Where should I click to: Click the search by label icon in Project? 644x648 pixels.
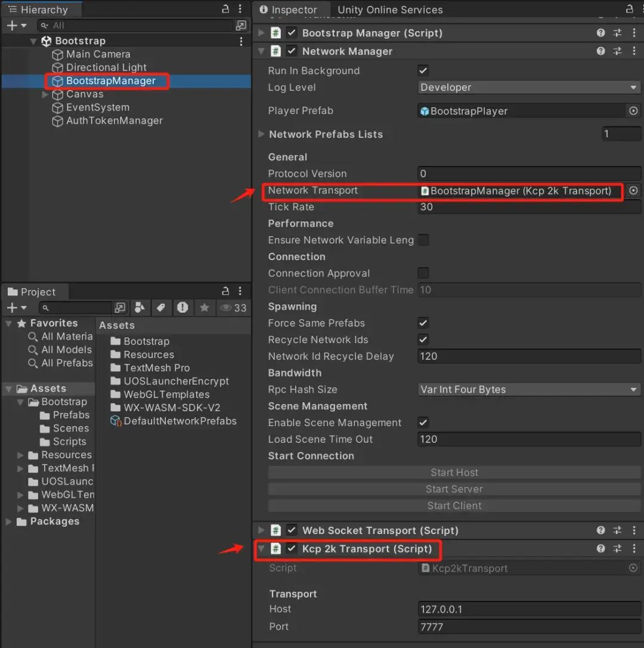160,308
